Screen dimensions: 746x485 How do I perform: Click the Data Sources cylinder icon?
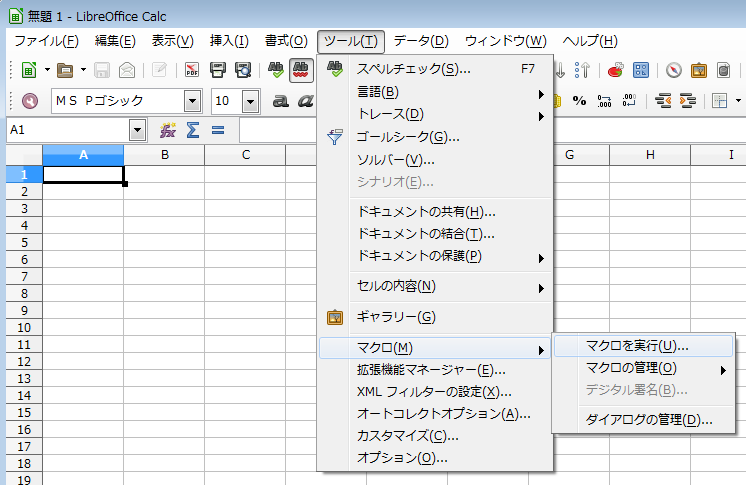pyautogui.click(x=724, y=70)
